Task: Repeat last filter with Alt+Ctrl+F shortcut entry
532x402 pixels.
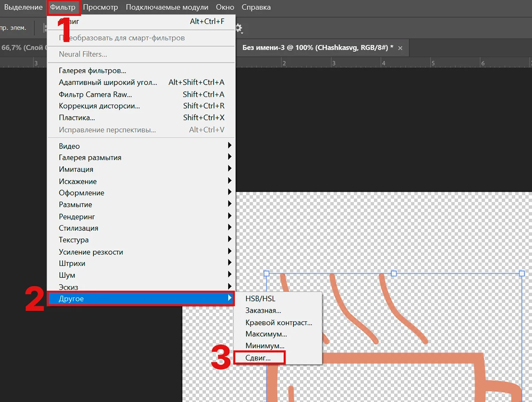Action: pos(141,21)
